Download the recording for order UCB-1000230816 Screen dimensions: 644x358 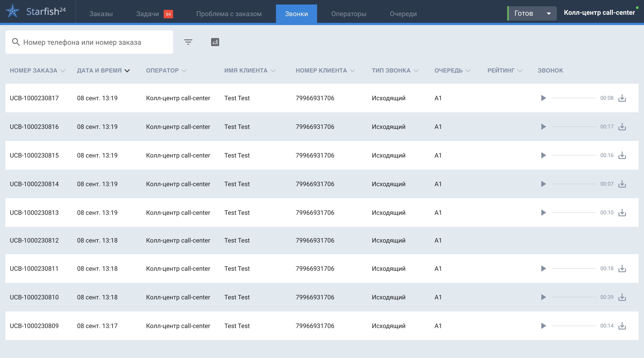click(x=622, y=127)
